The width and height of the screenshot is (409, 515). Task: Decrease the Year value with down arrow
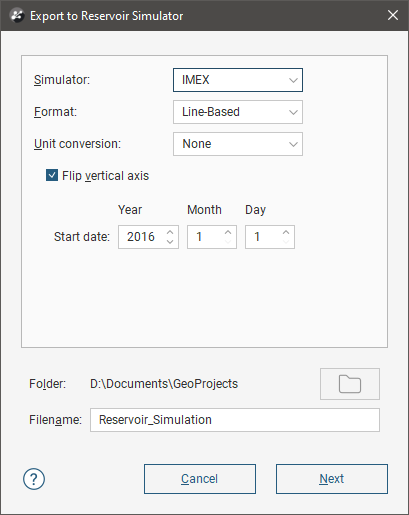tap(170, 241)
